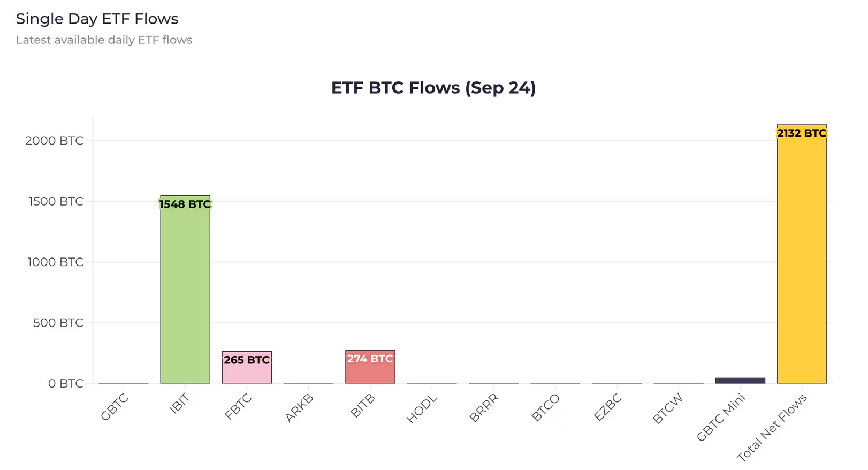This screenshot has height=470, width=868.
Task: Click the Latest available daily ETF flows subtitle
Action: (104, 40)
